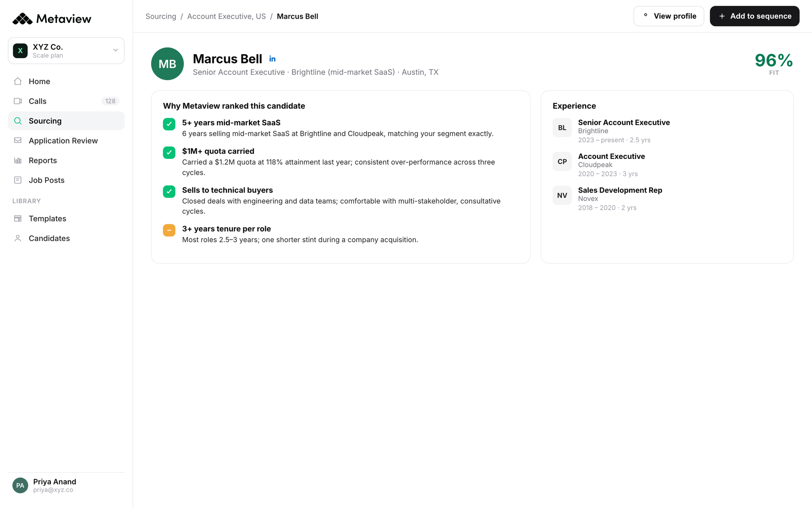Open Candidates in the Library section
This screenshot has width=812, height=508.
(66, 238)
